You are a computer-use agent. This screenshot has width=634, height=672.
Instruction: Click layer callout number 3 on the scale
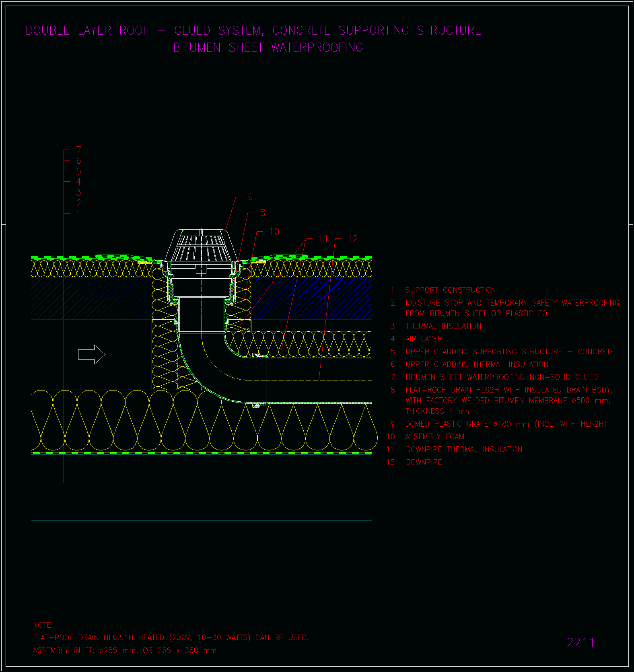point(78,193)
